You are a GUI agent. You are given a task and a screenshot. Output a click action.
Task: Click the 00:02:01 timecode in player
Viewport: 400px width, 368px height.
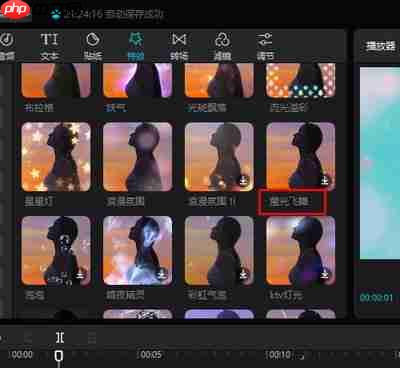tap(376, 297)
